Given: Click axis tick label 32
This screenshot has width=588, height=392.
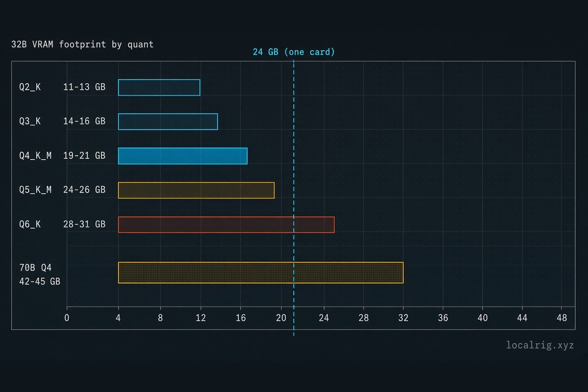Looking at the screenshot, I should (x=403, y=318).
